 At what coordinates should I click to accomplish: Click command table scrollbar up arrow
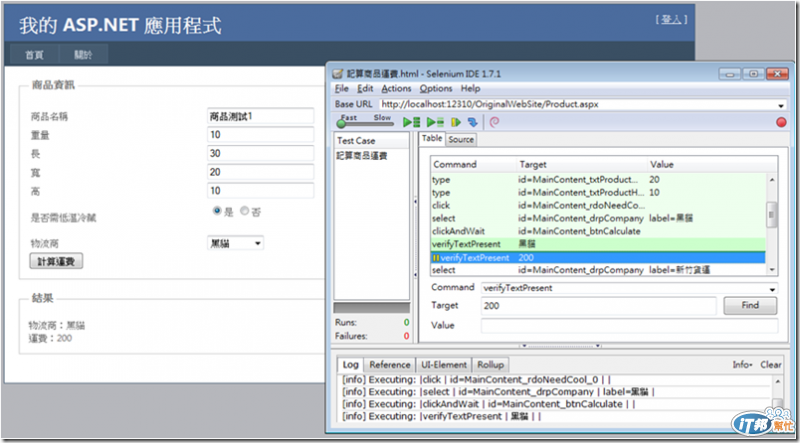point(771,180)
